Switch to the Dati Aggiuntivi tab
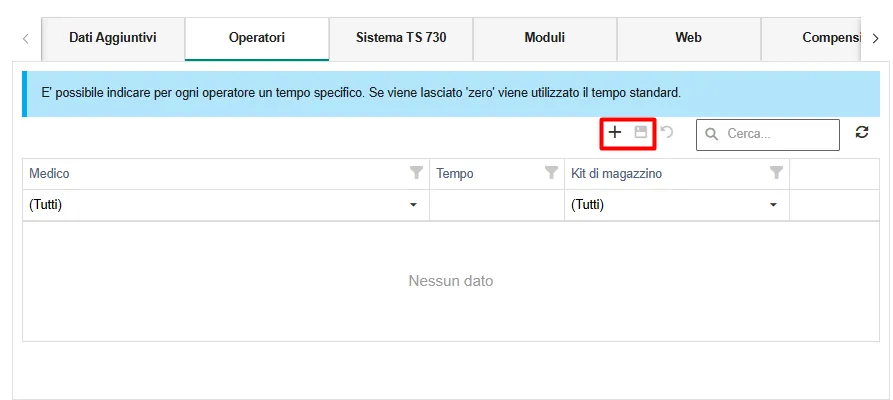The width and height of the screenshot is (893, 400). click(x=113, y=38)
